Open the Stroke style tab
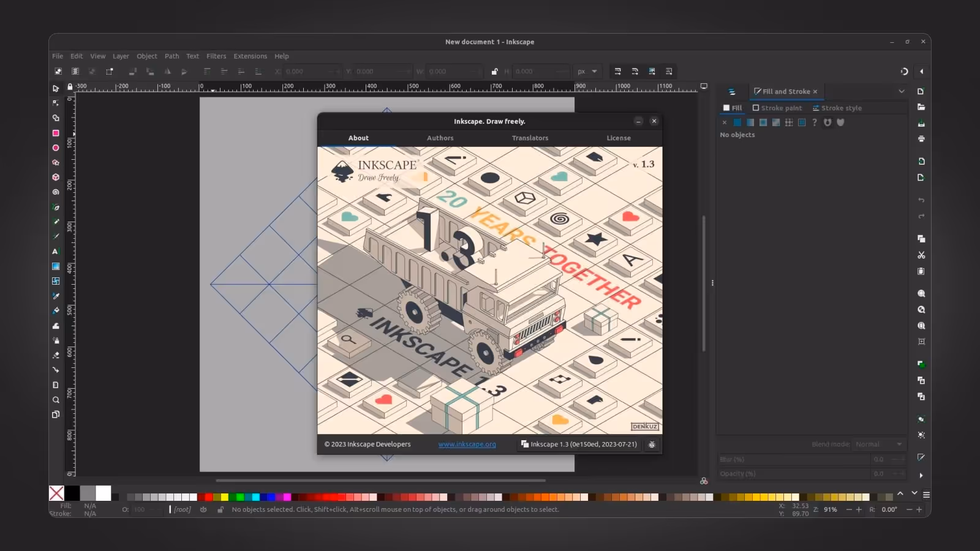Screen dimensions: 980x551 coord(837,108)
